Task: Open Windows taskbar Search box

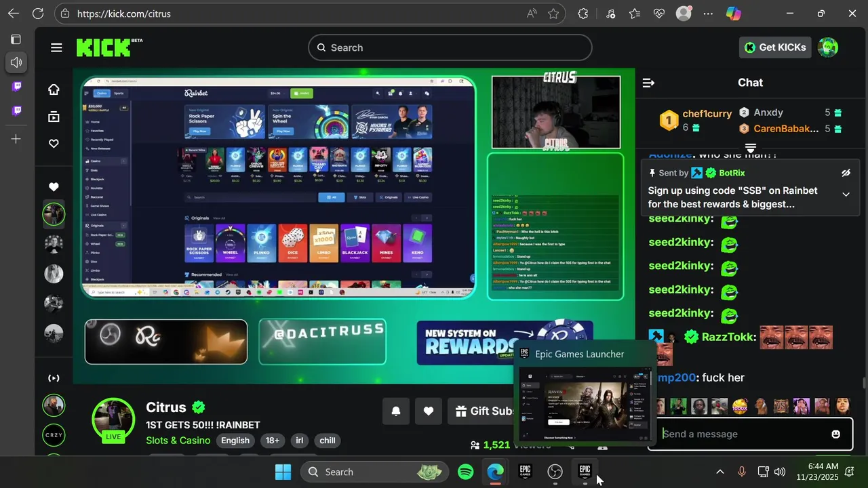Action: [x=374, y=472]
